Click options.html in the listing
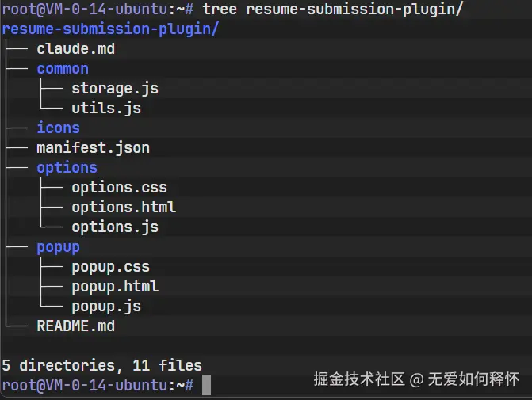Image resolution: width=532 pixels, height=400 pixels. point(124,208)
